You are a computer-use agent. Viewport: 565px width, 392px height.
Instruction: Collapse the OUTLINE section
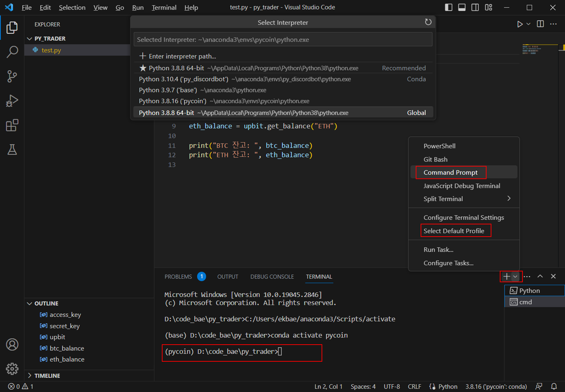(x=30, y=303)
